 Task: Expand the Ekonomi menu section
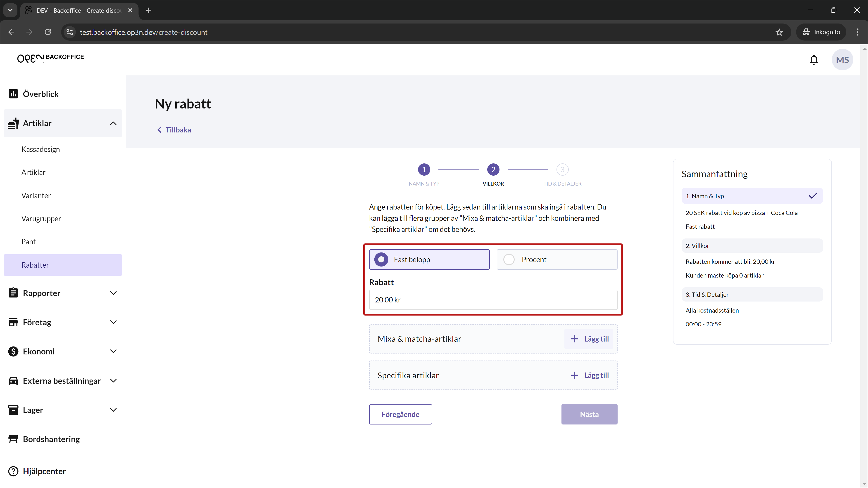[x=113, y=351]
